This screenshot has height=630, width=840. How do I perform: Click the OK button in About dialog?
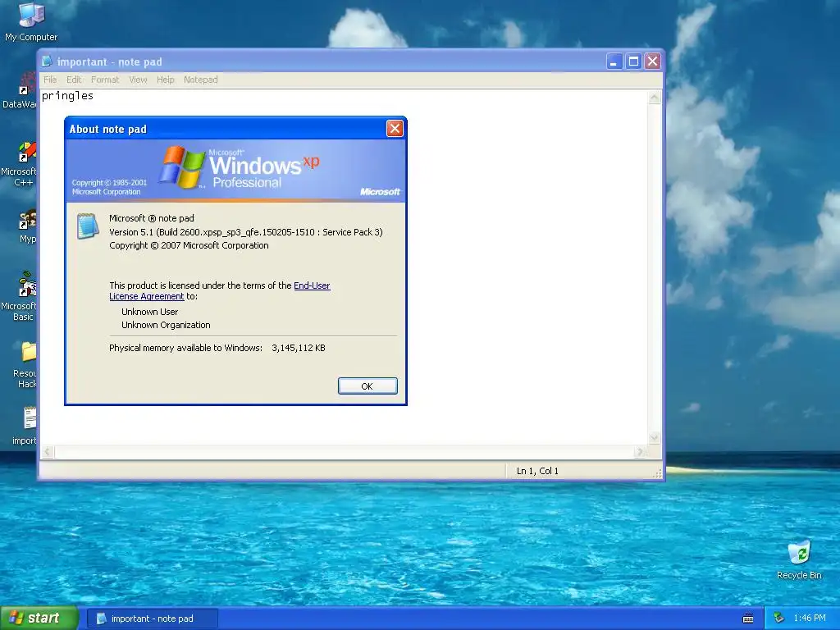tap(367, 386)
